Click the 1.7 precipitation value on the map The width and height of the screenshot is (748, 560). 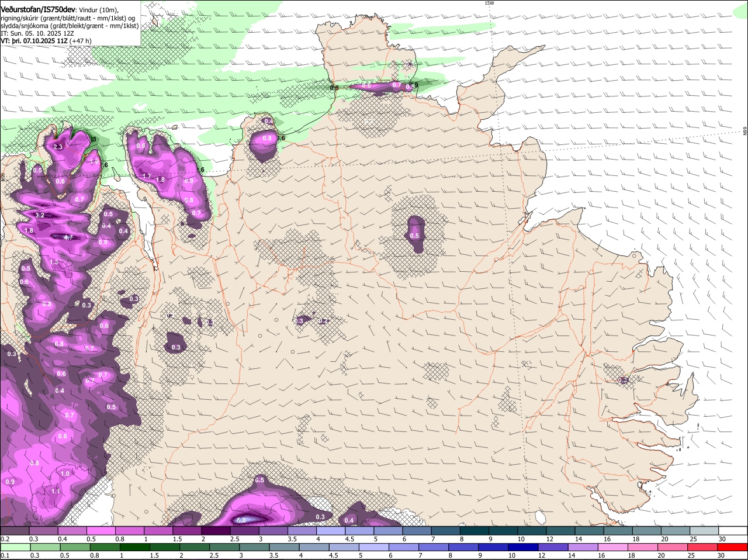click(146, 175)
